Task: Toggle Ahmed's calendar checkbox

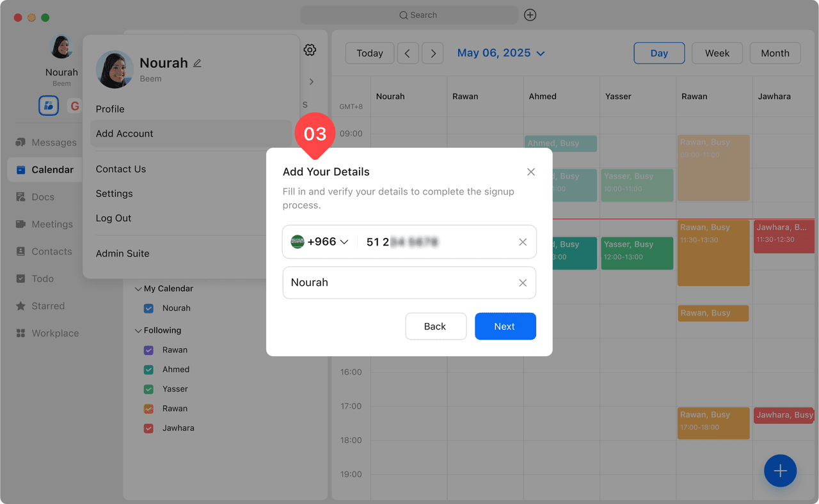Action: click(148, 370)
